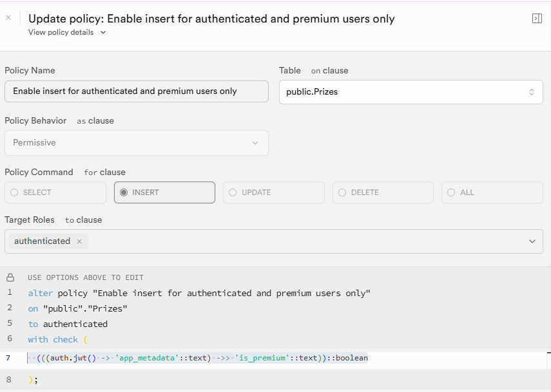The height and width of the screenshot is (392, 551).
Task: Pick the DELETE policy command
Action: [x=383, y=192]
